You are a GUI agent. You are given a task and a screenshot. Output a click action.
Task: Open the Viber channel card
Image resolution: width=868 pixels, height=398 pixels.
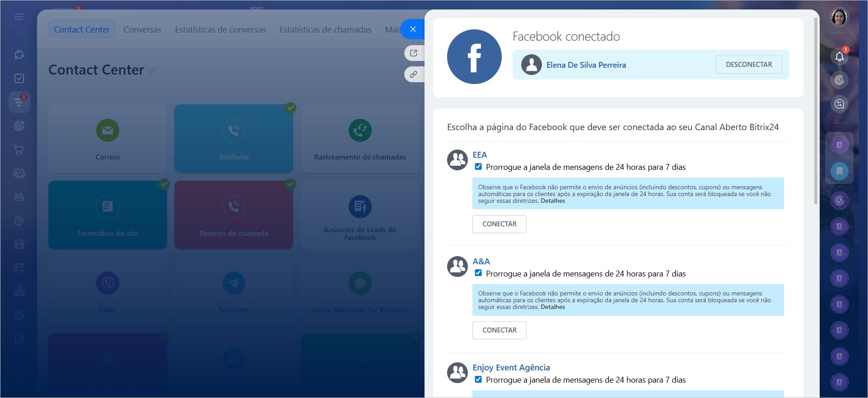pyautogui.click(x=107, y=291)
